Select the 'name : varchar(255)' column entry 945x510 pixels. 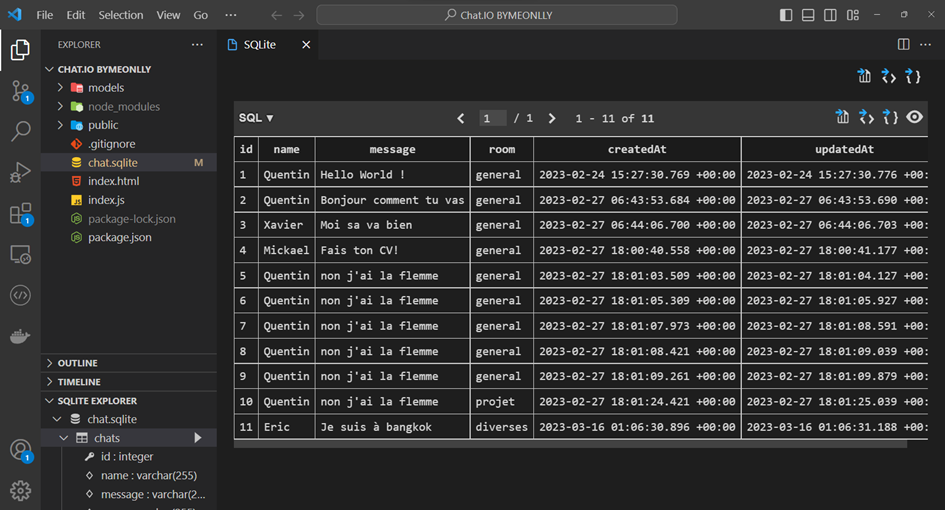click(129, 476)
